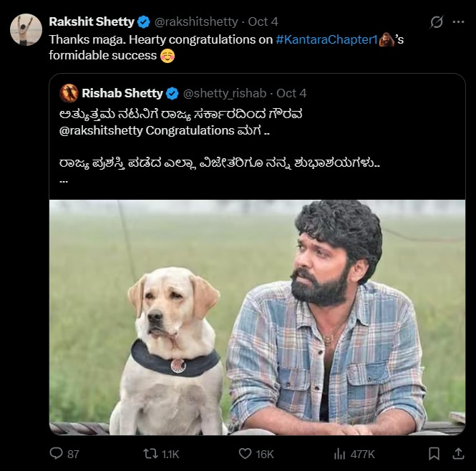
Task: Open the @shetty_rishab handle link
Action: pos(225,93)
